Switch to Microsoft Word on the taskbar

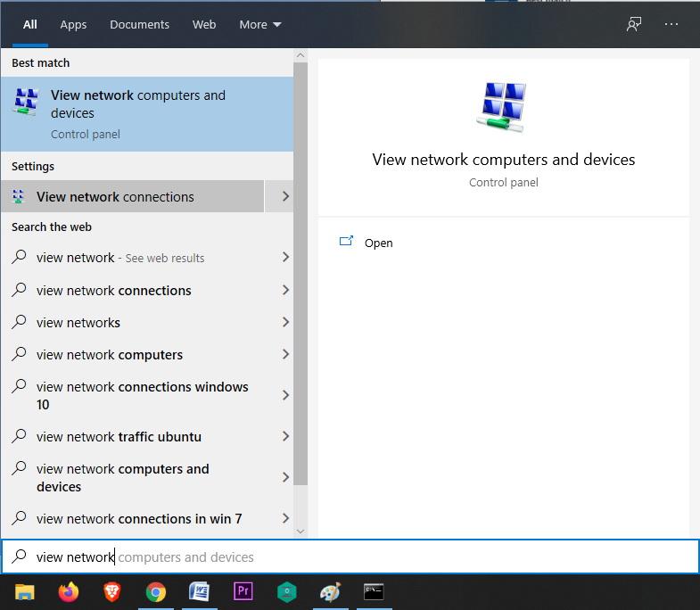199,591
